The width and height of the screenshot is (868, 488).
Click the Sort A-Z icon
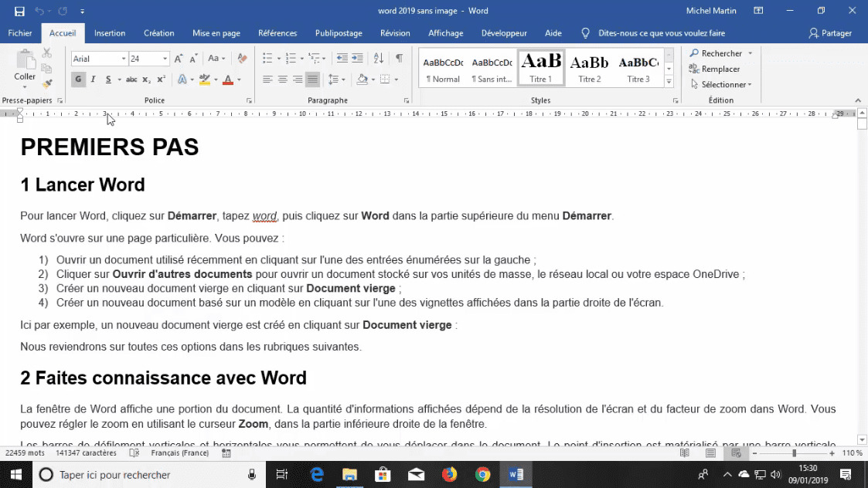click(379, 58)
